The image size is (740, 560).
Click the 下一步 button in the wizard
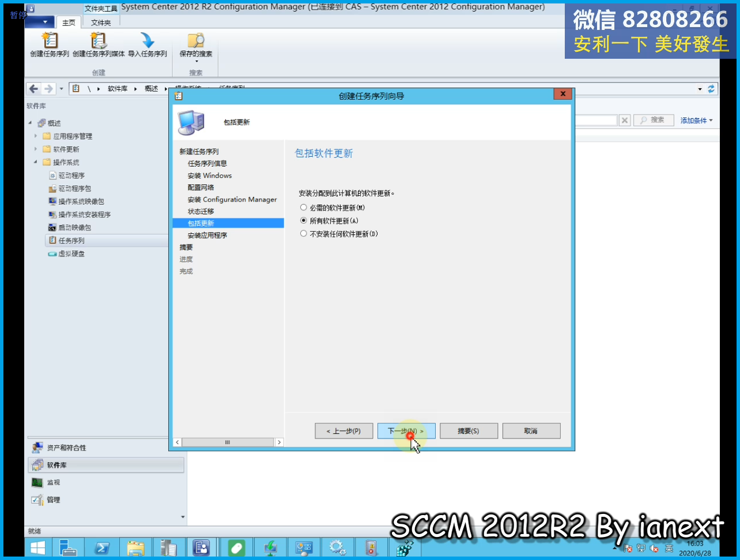tap(406, 431)
